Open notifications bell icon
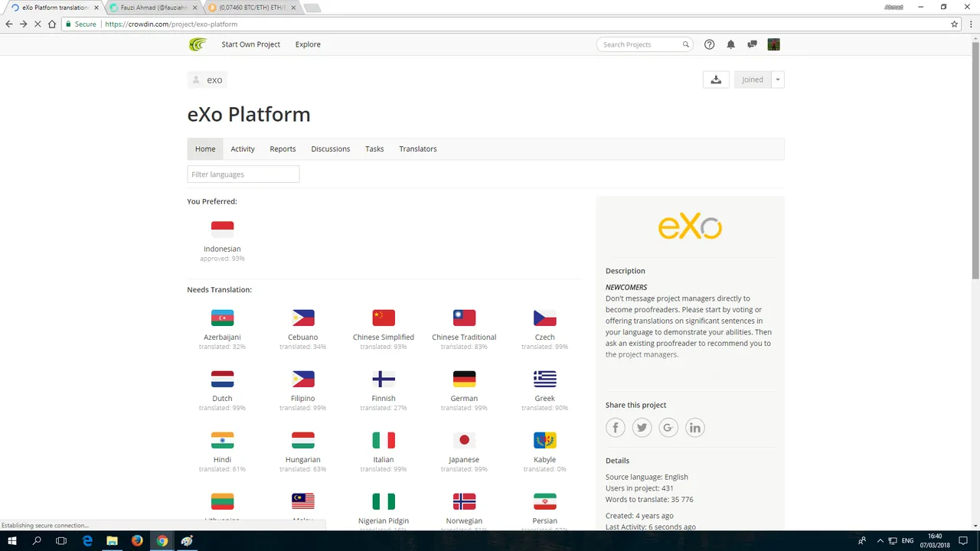980x551 pixels. tap(730, 44)
